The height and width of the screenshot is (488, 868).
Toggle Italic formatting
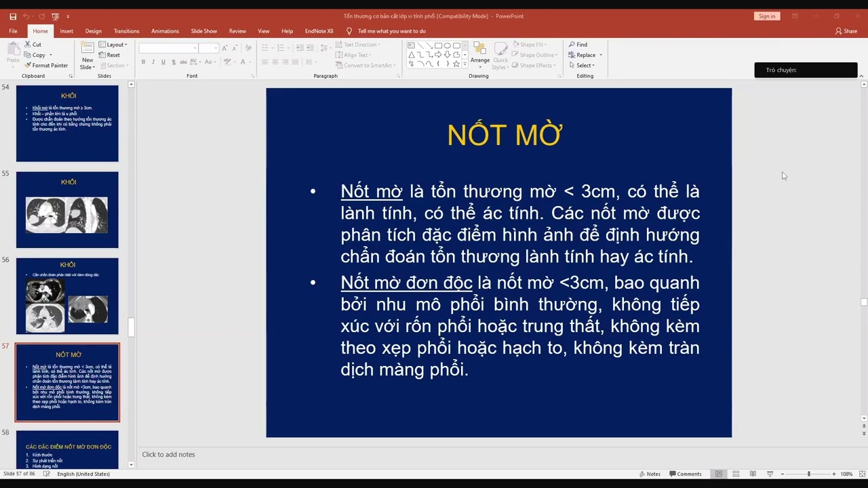coord(153,62)
